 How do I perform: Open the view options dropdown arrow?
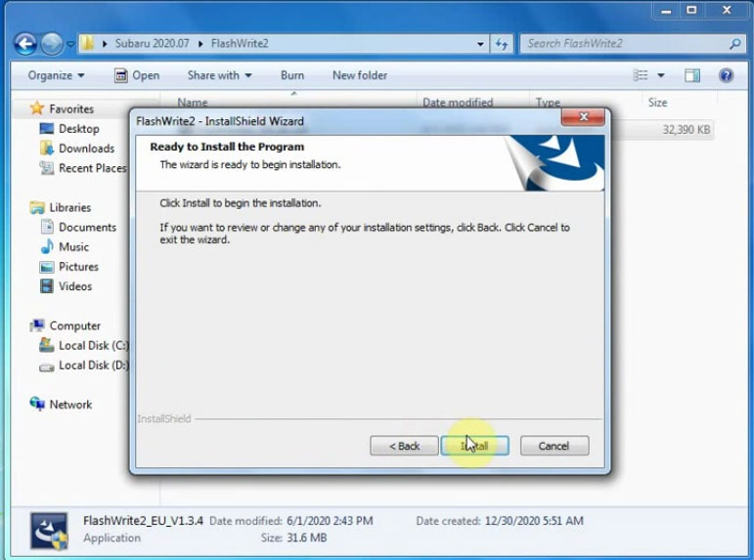pyautogui.click(x=661, y=75)
